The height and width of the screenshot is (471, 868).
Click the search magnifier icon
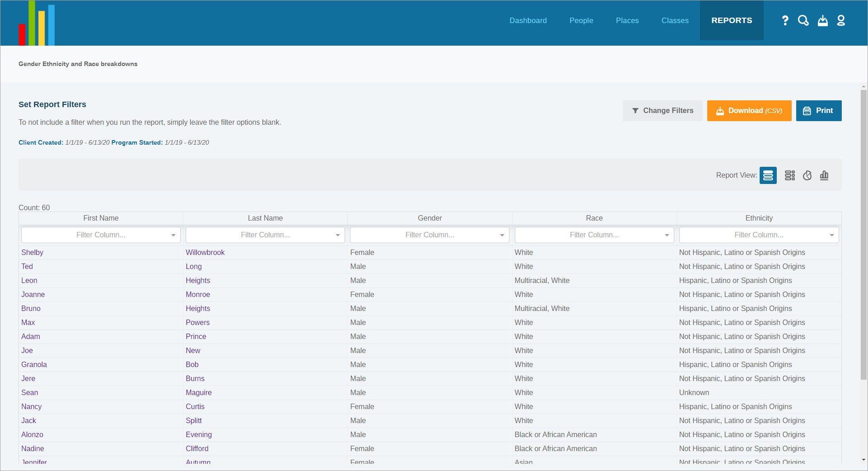tap(803, 20)
